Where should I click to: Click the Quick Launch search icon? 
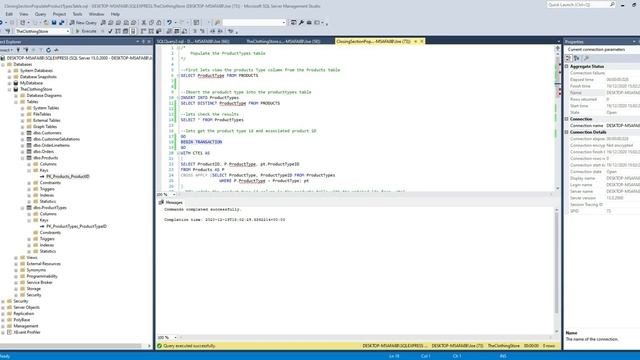tap(612, 4)
